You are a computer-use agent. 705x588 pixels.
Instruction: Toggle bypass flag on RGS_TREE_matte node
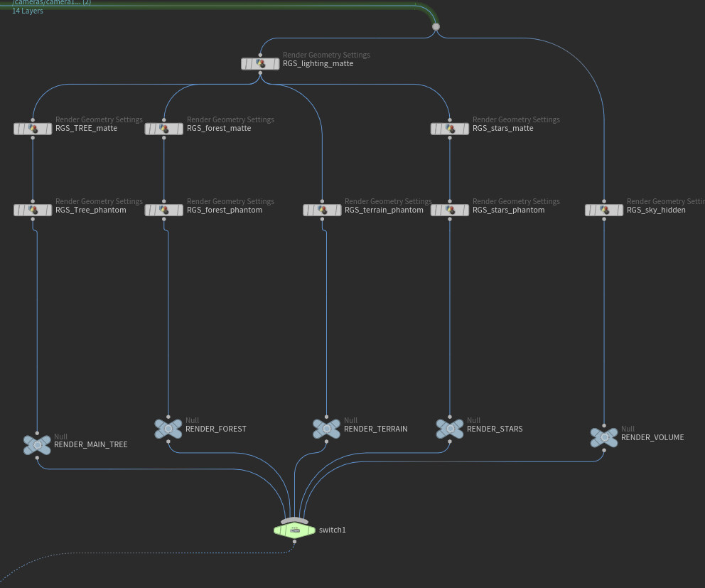coord(18,129)
